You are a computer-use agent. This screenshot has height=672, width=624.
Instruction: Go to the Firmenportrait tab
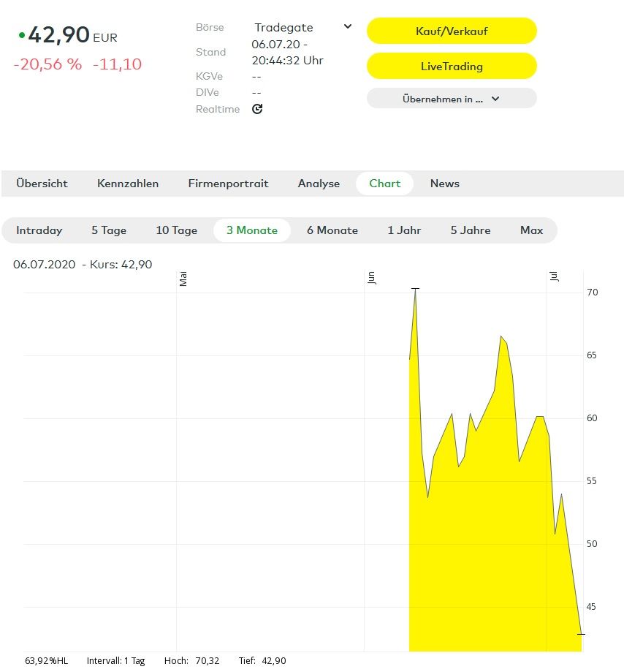(228, 184)
